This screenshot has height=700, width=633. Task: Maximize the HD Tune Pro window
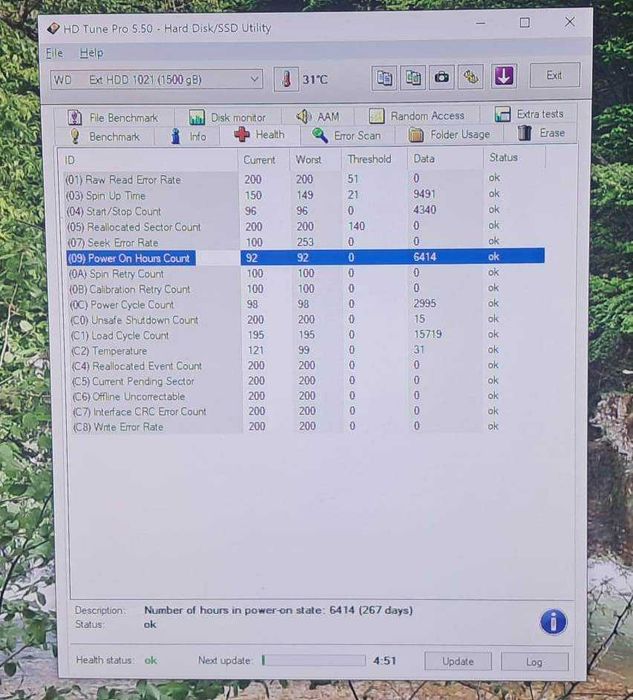click(x=525, y=22)
